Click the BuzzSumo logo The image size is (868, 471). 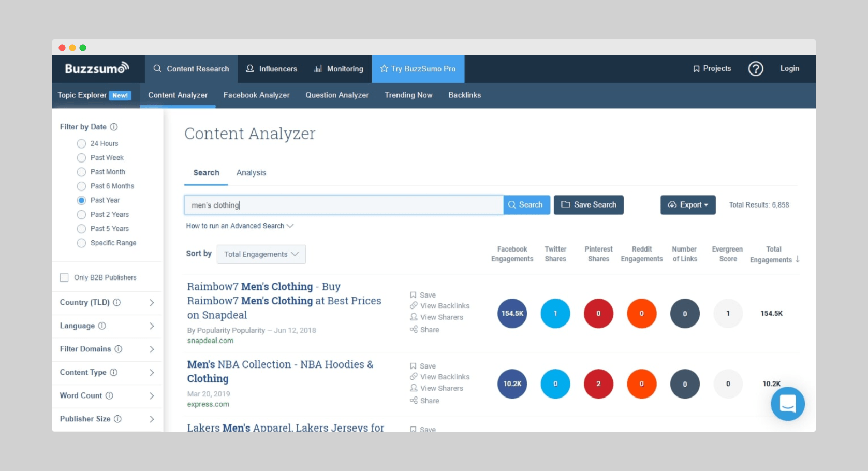click(97, 68)
